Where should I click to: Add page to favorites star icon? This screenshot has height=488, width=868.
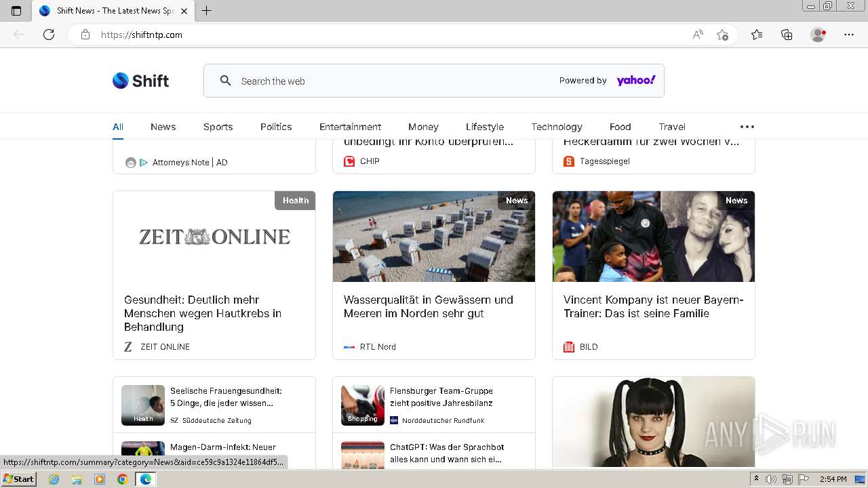click(x=723, y=35)
